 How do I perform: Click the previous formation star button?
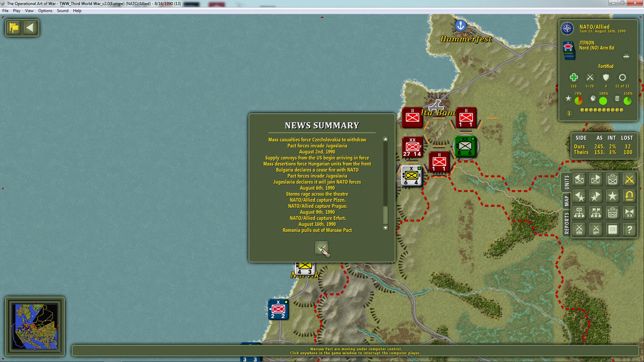[579, 196]
